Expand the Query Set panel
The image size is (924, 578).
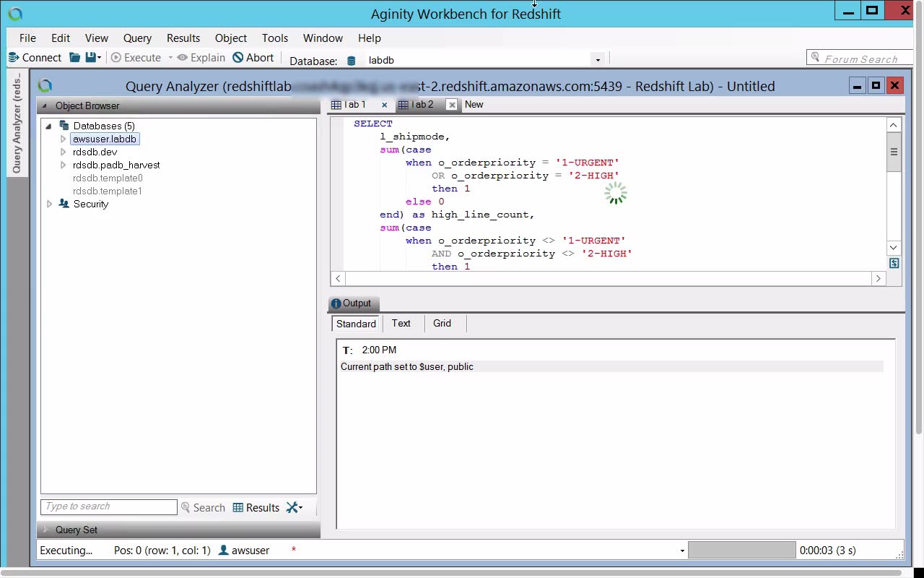tap(45, 530)
